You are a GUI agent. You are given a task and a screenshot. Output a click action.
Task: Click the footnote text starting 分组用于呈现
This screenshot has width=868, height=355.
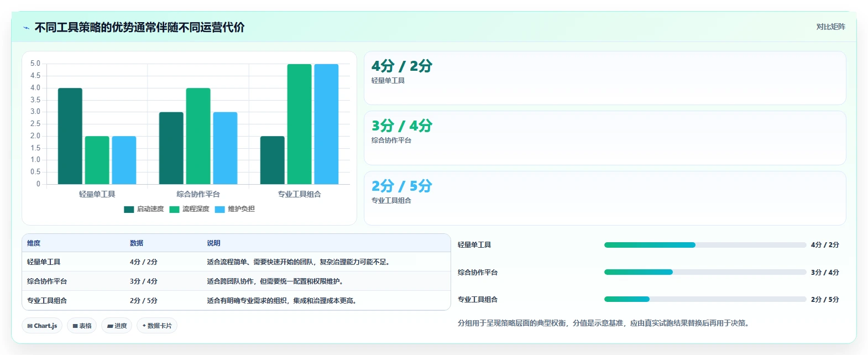605,323
